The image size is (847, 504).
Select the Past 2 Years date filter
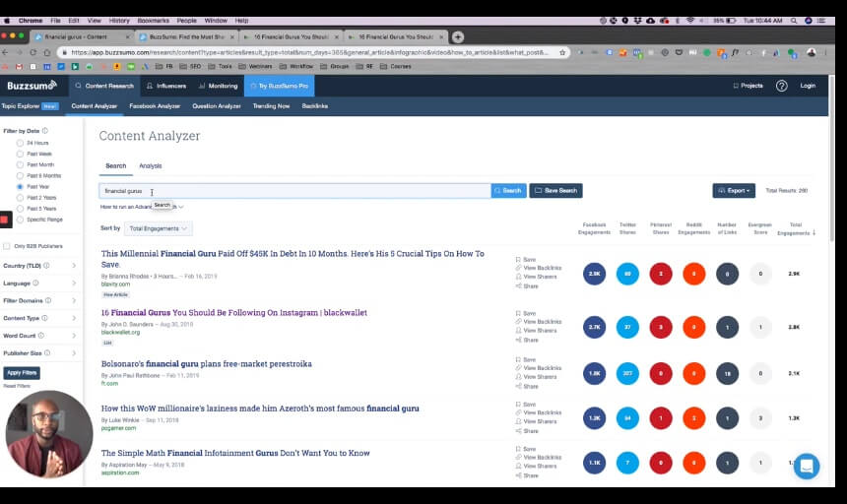tap(20, 198)
